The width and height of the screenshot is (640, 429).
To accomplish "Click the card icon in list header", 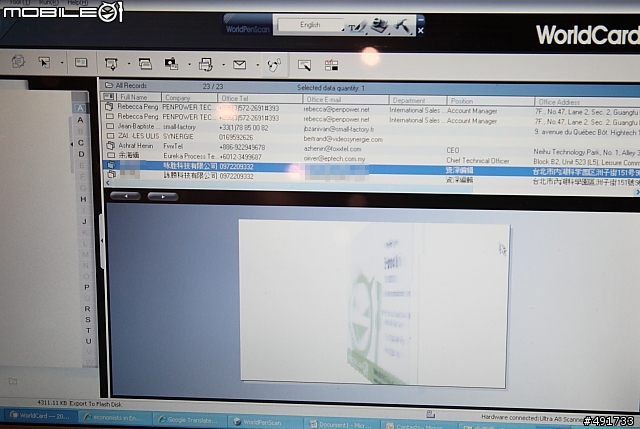I will pyautogui.click(x=109, y=97).
